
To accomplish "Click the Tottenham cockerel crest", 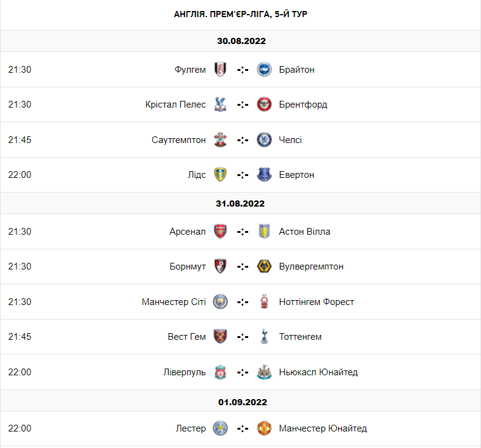I will (x=264, y=337).
